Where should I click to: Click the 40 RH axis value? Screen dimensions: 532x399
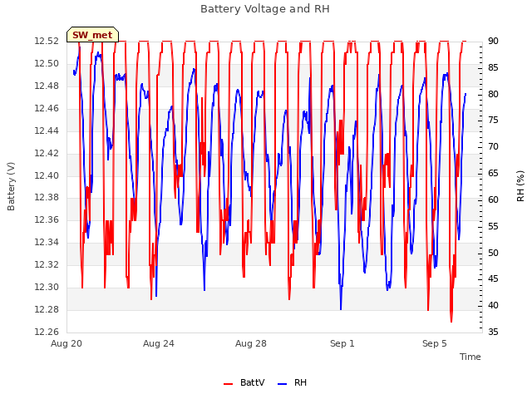tap(493, 305)
